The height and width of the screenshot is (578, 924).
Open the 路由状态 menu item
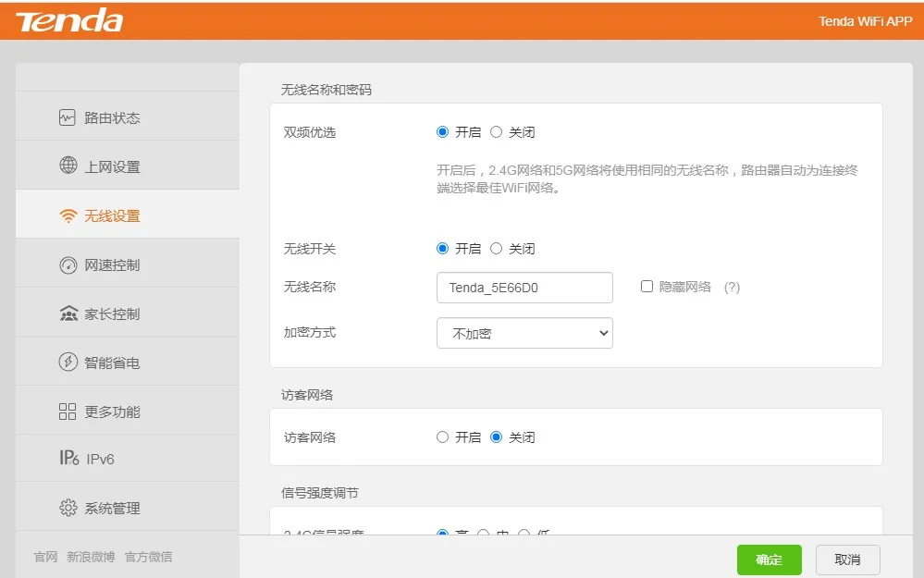coord(128,117)
